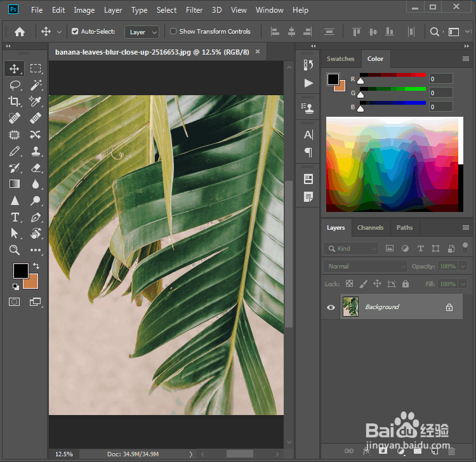
Task: Align top edges button in options bar
Action: point(357,32)
